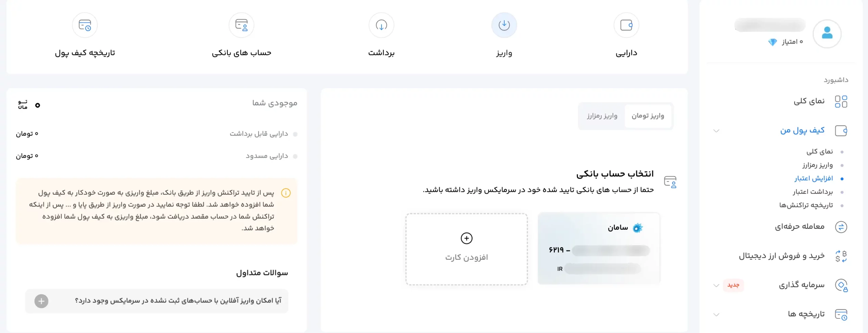Screen dimensions: 868x333
Task: Click the تاریخچه کیف پول history icon
Action: tap(85, 25)
